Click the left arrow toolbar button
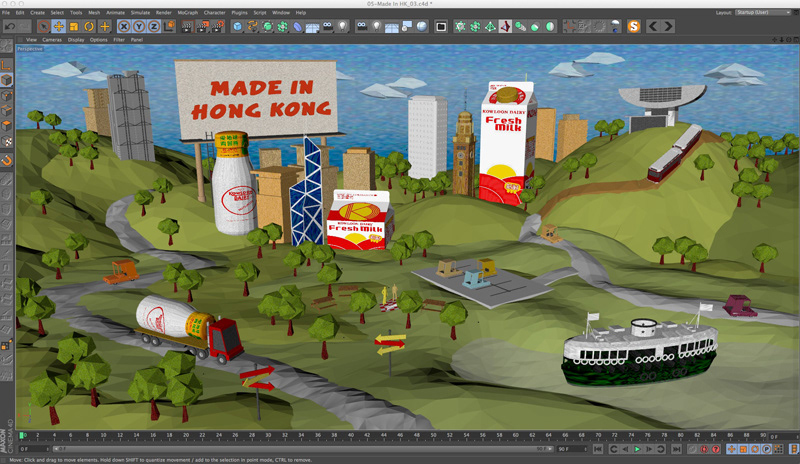Screen dimensions: 800x464 (x=653, y=26)
